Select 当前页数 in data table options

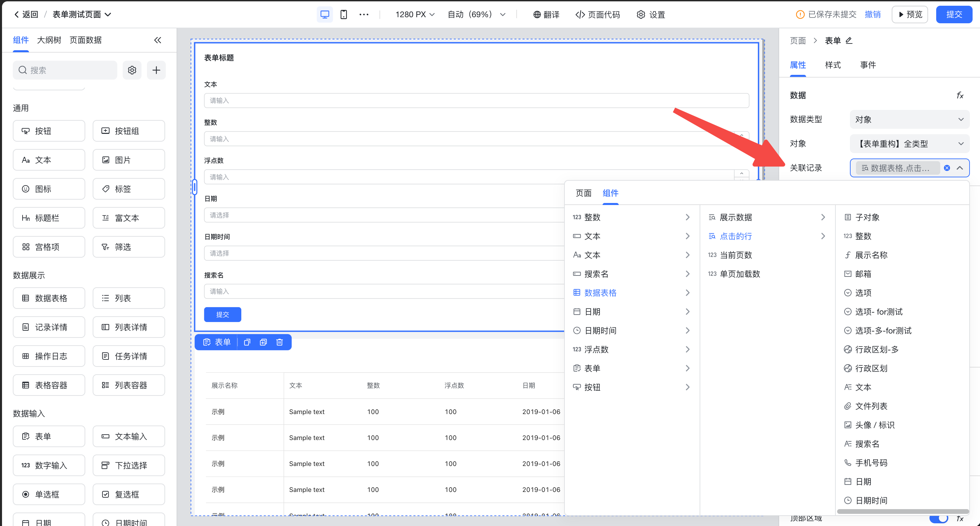(x=767, y=255)
